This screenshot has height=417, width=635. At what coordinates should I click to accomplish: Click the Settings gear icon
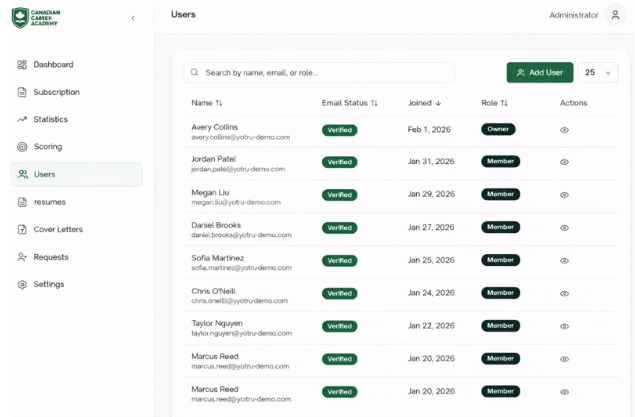[x=22, y=285]
